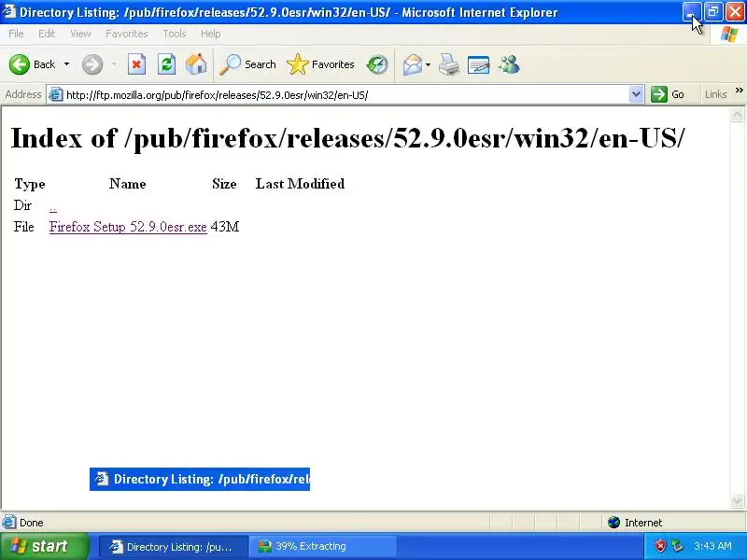This screenshot has width=747, height=560.
Task: Click the address bar URL field
Action: [345, 95]
